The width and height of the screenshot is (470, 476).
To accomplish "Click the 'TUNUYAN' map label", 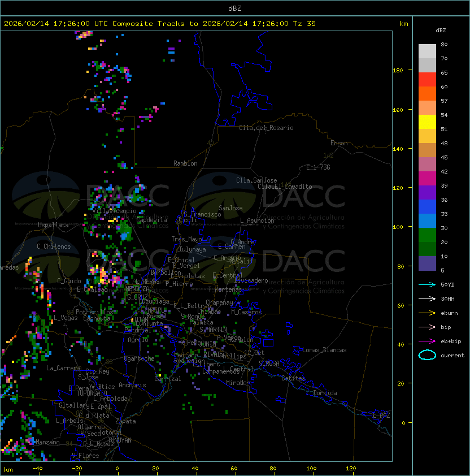I will (x=119, y=440).
